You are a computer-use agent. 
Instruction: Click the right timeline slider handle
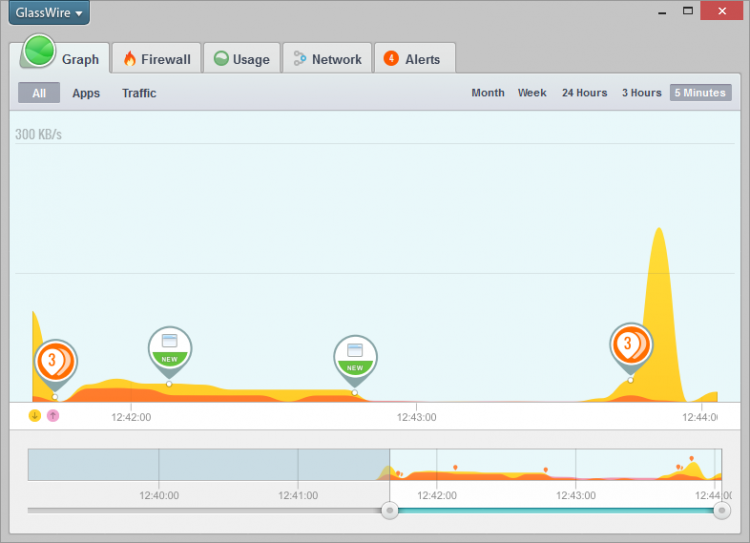[722, 510]
